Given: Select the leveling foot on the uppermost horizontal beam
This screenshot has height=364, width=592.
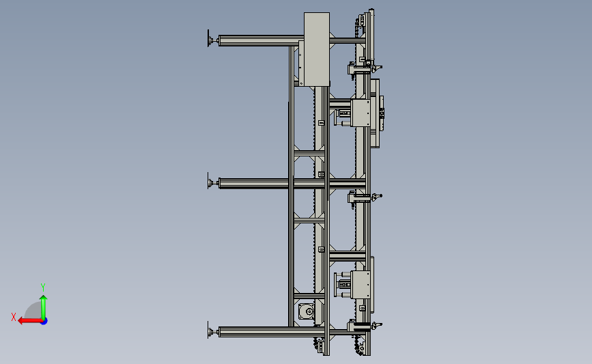Looking at the screenshot, I should point(212,40).
